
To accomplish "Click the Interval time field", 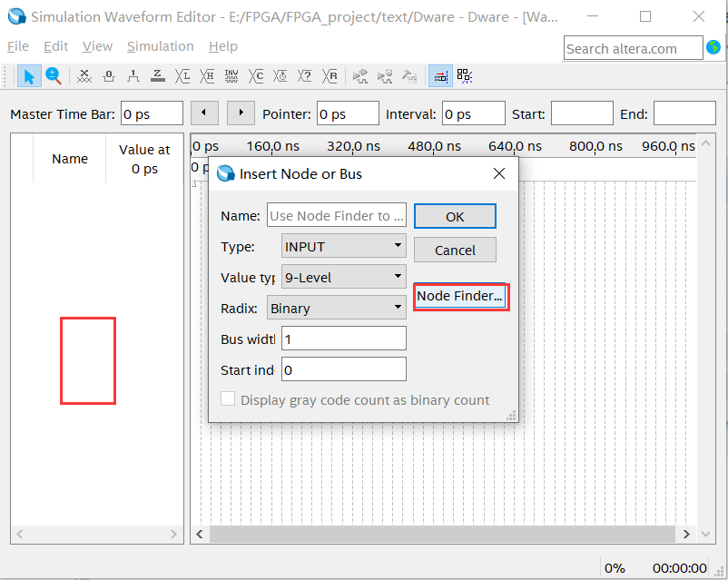I will point(474,113).
